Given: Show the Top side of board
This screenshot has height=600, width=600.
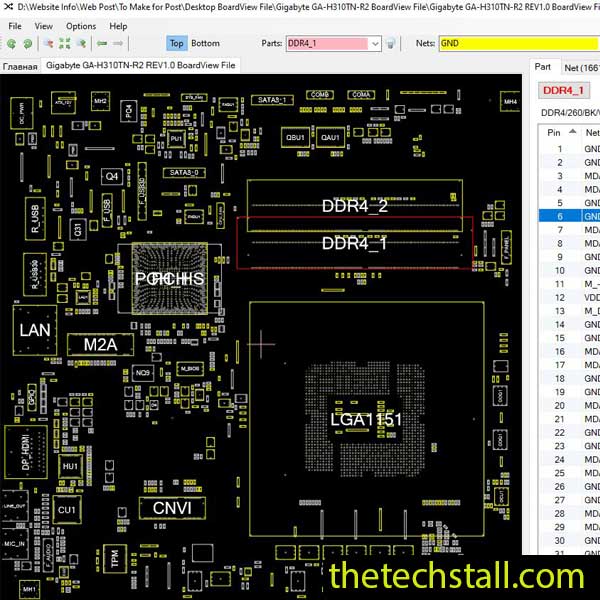Looking at the screenshot, I should [176, 43].
